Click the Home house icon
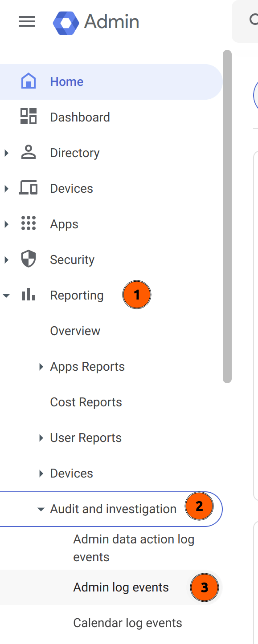This screenshot has height=644, width=258. tap(29, 81)
